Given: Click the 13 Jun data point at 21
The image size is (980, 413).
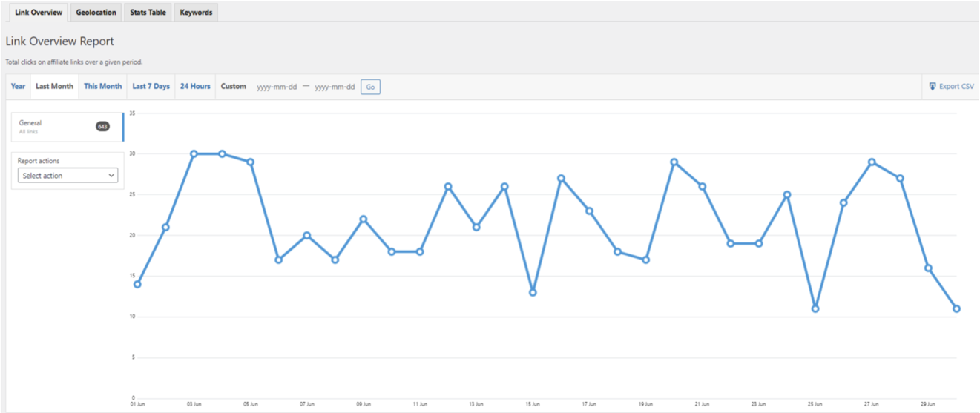Looking at the screenshot, I should coord(476,227).
